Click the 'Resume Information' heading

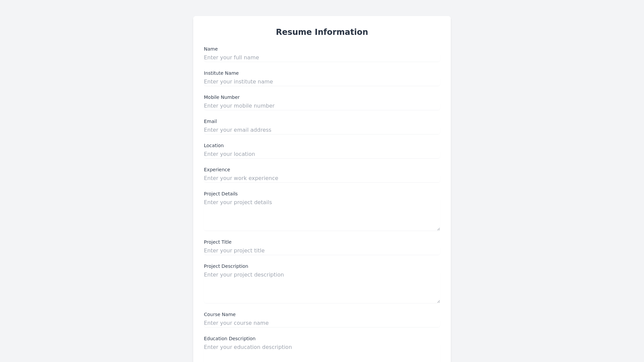click(322, 32)
